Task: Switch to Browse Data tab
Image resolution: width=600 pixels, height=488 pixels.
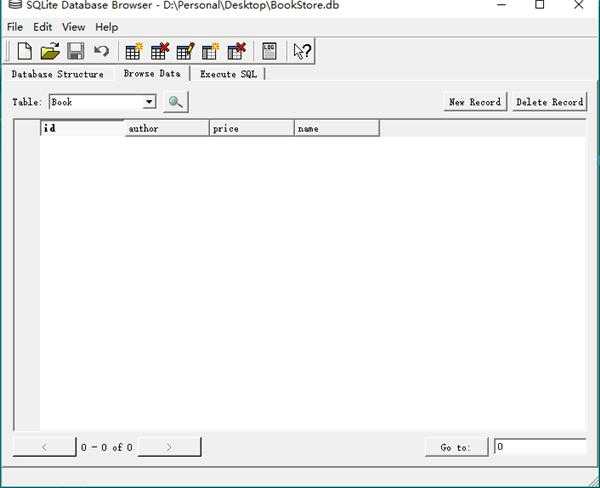Action: click(152, 73)
